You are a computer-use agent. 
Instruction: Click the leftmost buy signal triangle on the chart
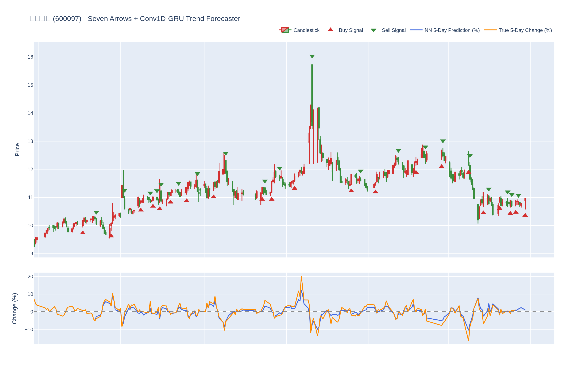click(x=83, y=233)
